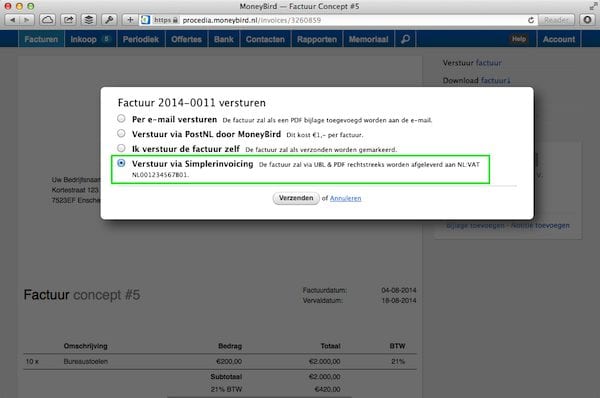
Task: Switch to the Contacten tab
Action: point(265,39)
